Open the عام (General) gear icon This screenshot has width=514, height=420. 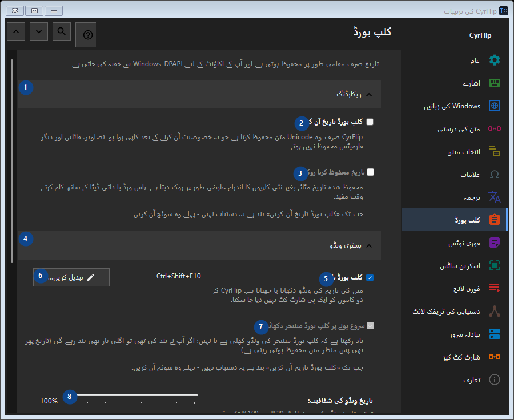(495, 60)
